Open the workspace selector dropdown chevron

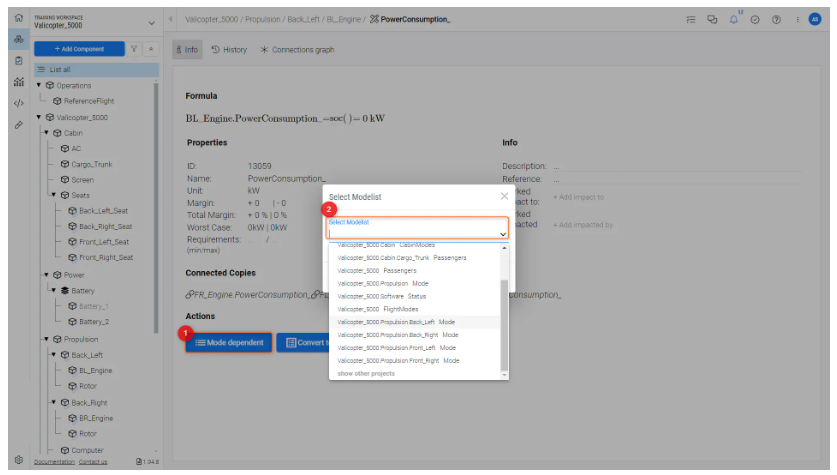tap(152, 23)
